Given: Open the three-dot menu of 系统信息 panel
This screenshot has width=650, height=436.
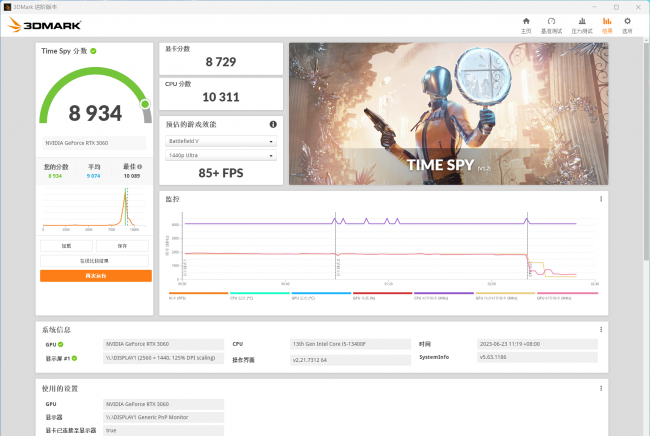Looking at the screenshot, I should click(601, 329).
